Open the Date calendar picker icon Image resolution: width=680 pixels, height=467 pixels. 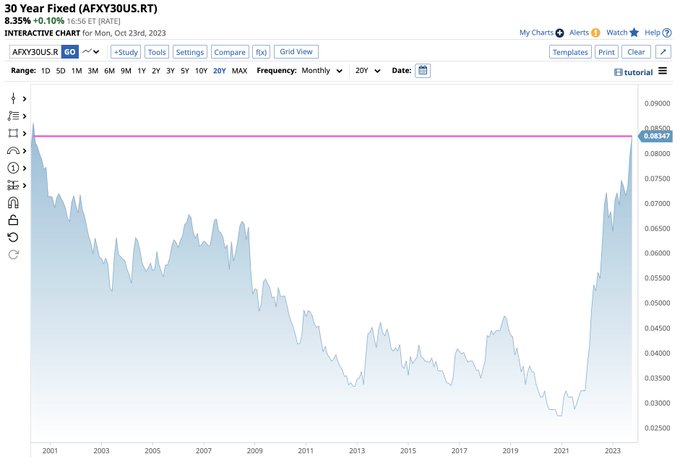pyautogui.click(x=423, y=71)
